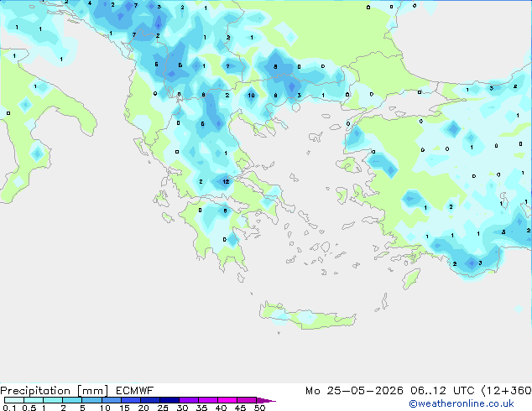Click the '45' legend scale label

point(240,408)
